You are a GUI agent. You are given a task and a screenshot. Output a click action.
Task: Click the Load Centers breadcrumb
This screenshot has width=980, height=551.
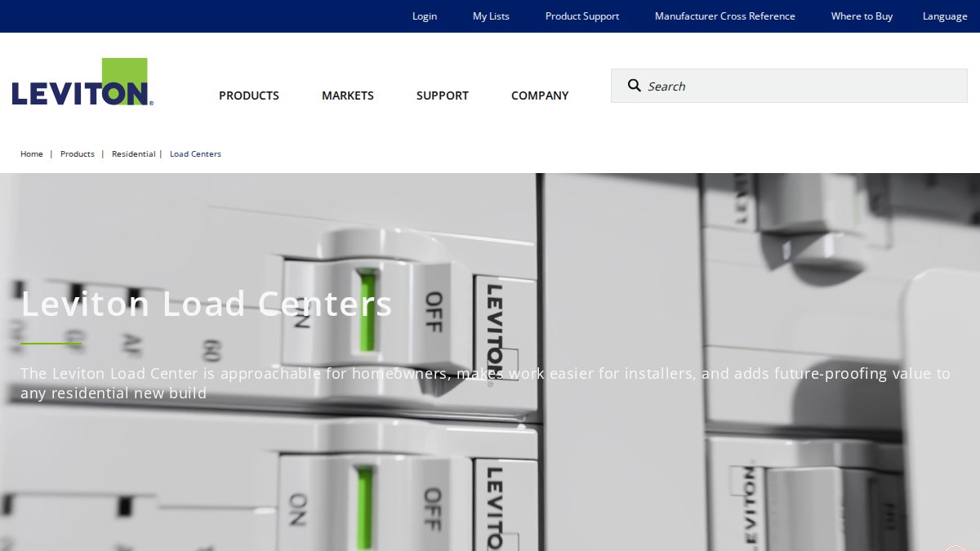coord(195,153)
